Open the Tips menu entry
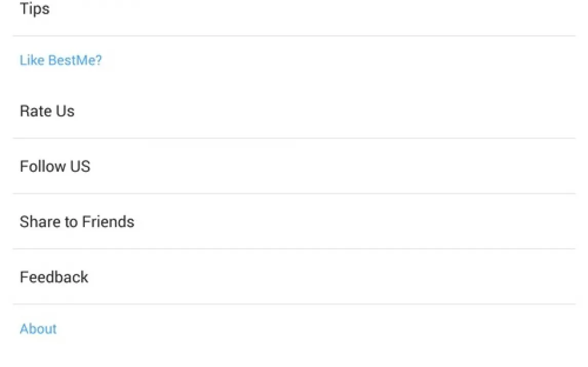Image resolution: width=588 pixels, height=367 pixels. pos(35,9)
